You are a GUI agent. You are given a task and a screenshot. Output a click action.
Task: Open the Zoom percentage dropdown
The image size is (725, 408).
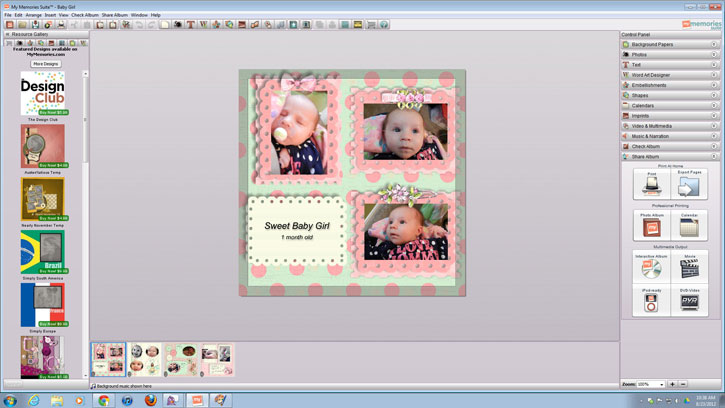coord(651,384)
